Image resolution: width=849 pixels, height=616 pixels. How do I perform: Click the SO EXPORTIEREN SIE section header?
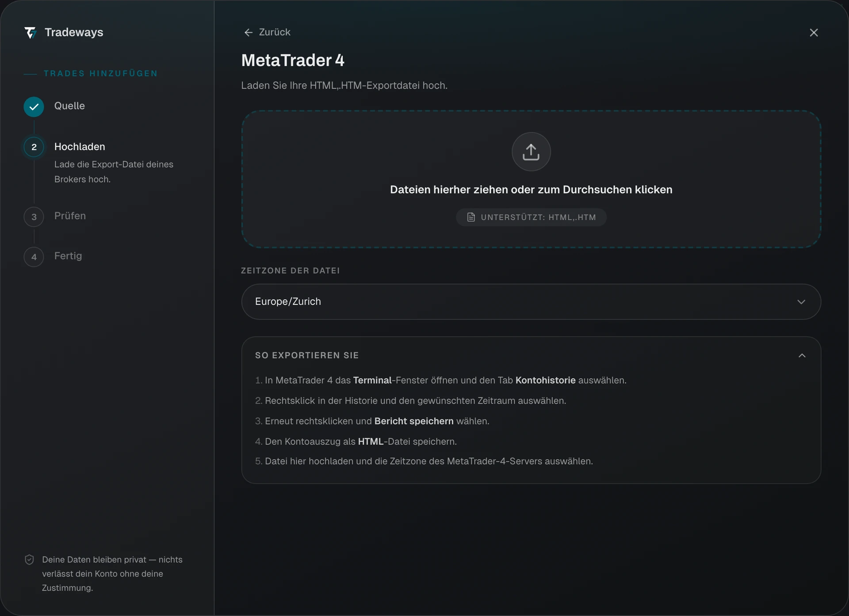307,356
